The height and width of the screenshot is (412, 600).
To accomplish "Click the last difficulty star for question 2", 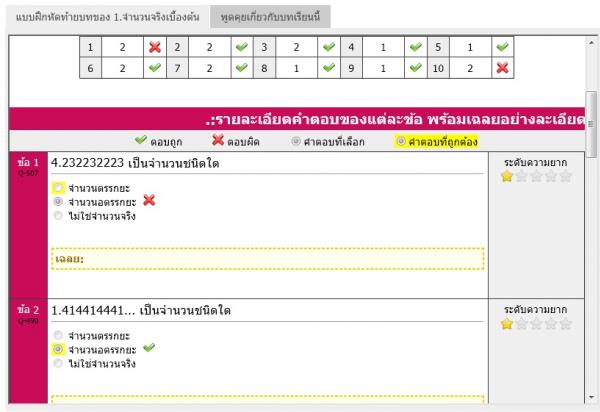I will [x=566, y=324].
